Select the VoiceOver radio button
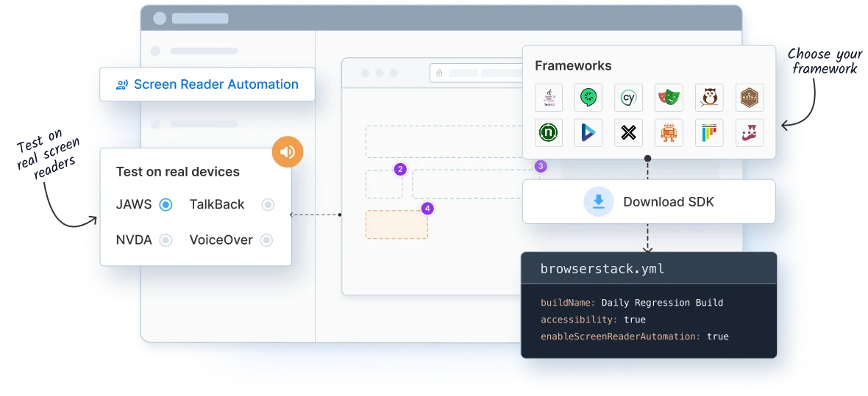The height and width of the screenshot is (396, 868). point(267,240)
